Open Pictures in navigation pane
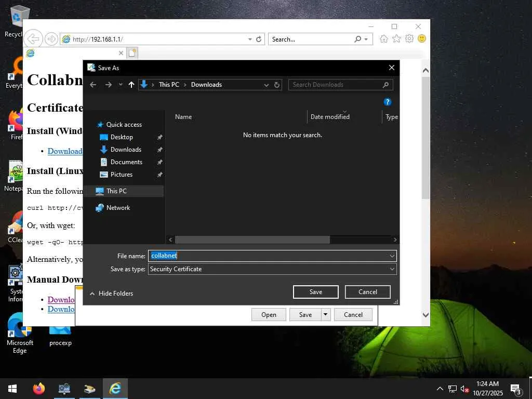Screen dimensions: 532x399 [x=121, y=175]
